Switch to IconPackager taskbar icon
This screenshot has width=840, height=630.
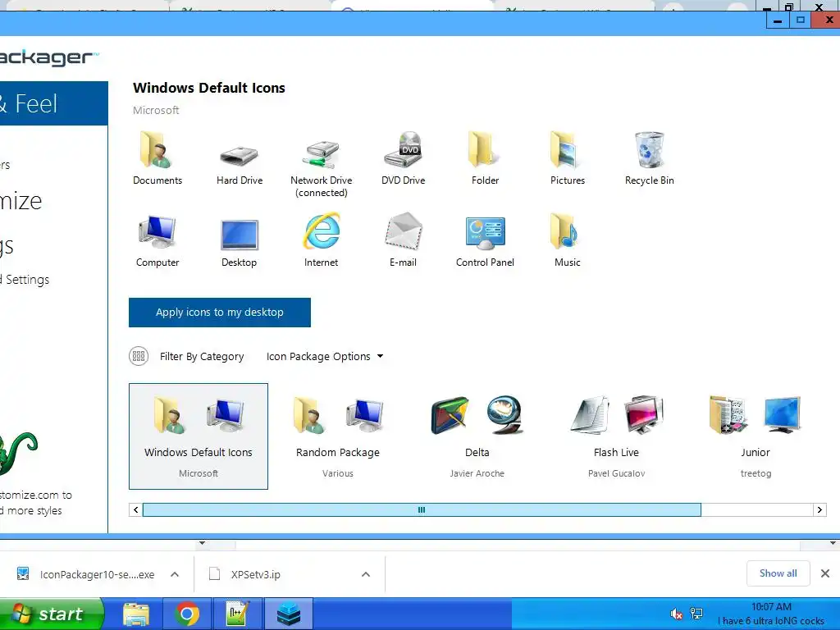289,614
